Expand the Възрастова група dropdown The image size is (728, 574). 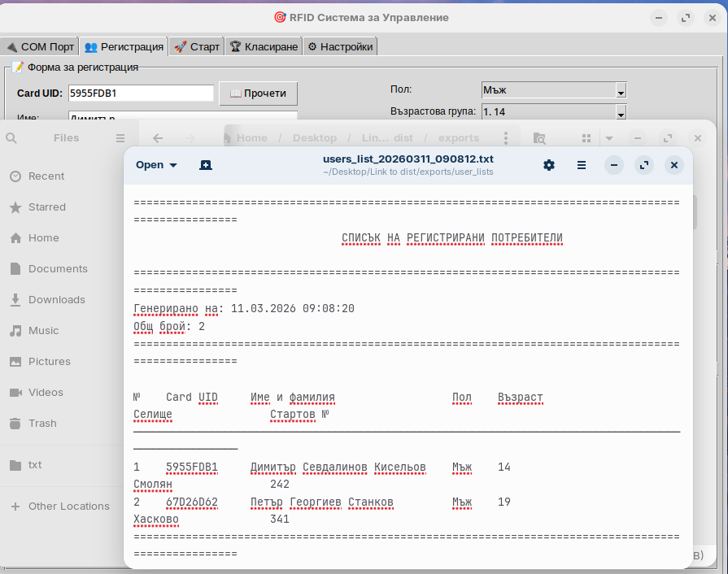(621, 112)
